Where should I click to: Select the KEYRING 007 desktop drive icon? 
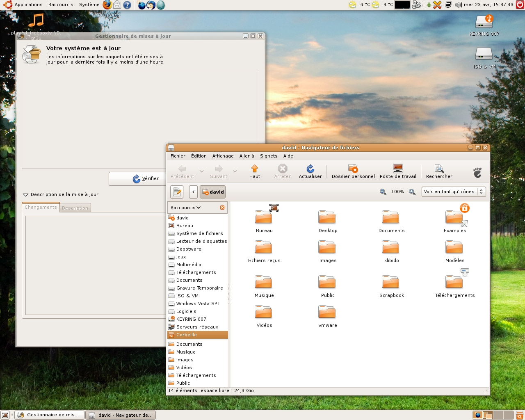pyautogui.click(x=484, y=25)
